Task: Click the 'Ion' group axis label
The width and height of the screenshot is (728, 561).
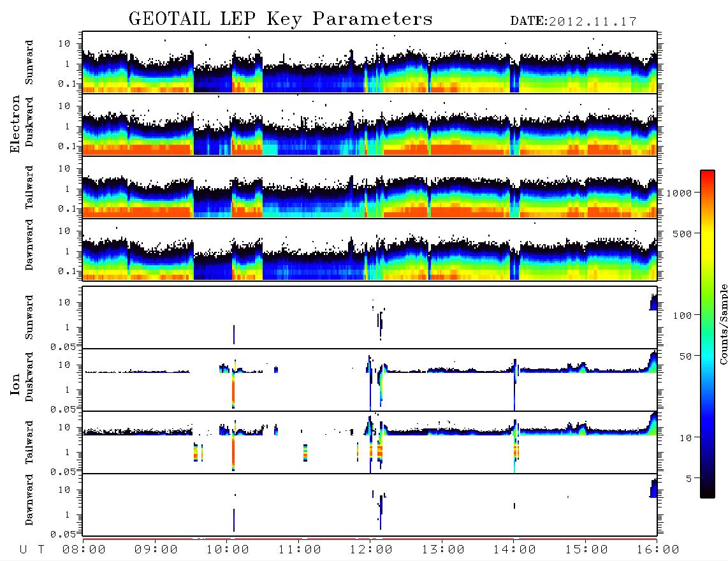Action: pos(15,384)
